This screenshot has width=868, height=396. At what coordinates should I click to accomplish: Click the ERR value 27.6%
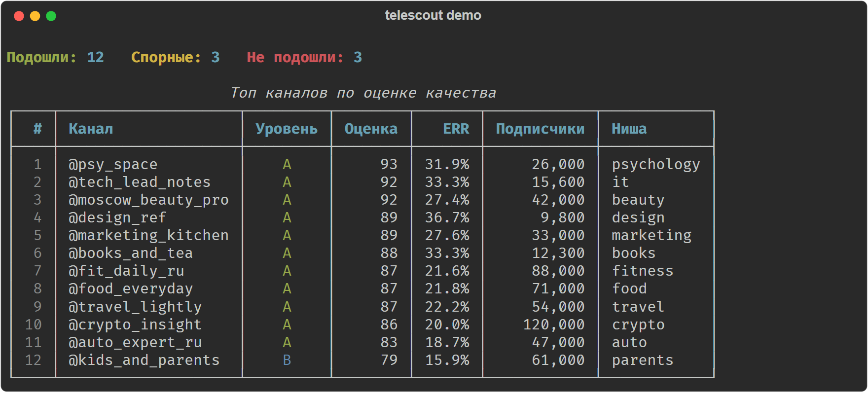click(447, 235)
